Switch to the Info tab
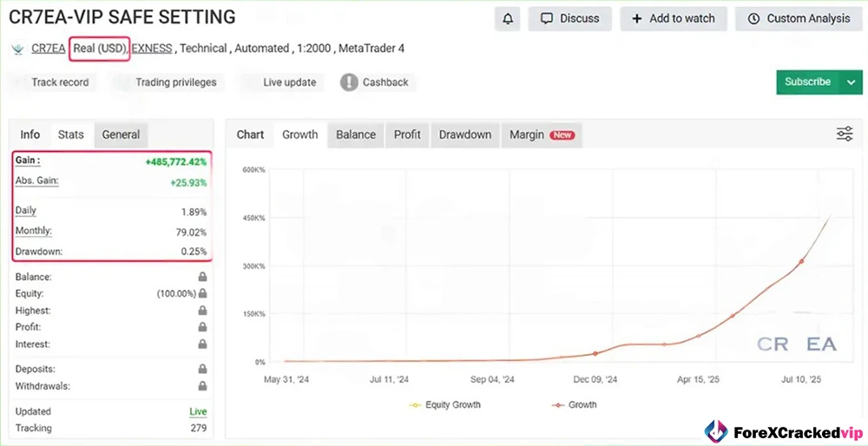Viewport: 868px width, 446px height. (x=30, y=134)
